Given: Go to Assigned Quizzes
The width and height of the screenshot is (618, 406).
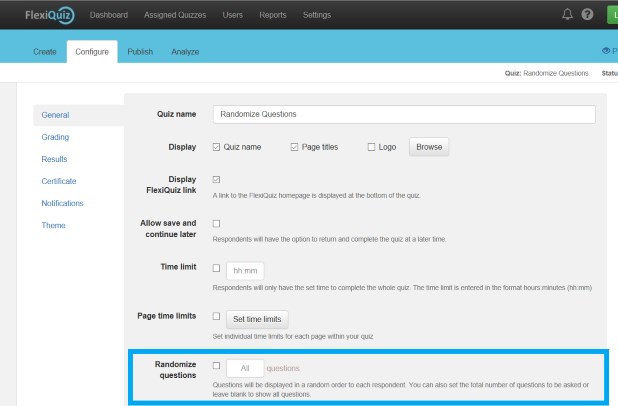Looking at the screenshot, I should tap(175, 15).
